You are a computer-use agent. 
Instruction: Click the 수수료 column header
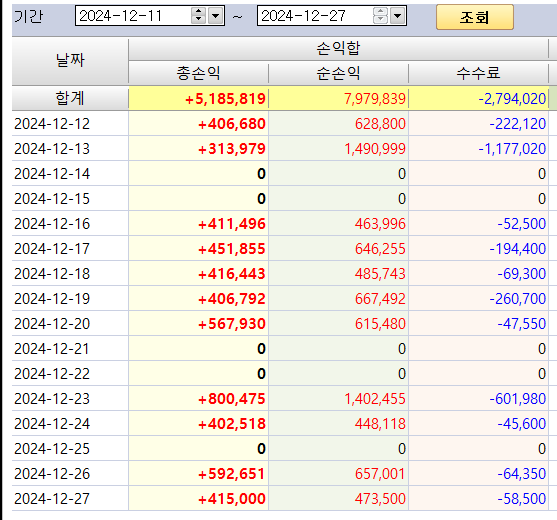[x=478, y=73]
